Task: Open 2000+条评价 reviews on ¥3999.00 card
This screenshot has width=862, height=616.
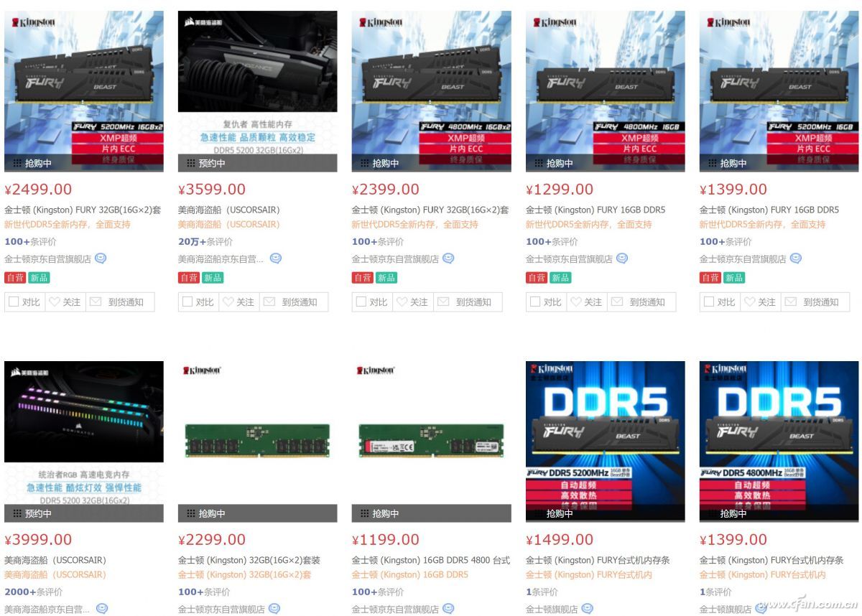Action: coord(34,592)
